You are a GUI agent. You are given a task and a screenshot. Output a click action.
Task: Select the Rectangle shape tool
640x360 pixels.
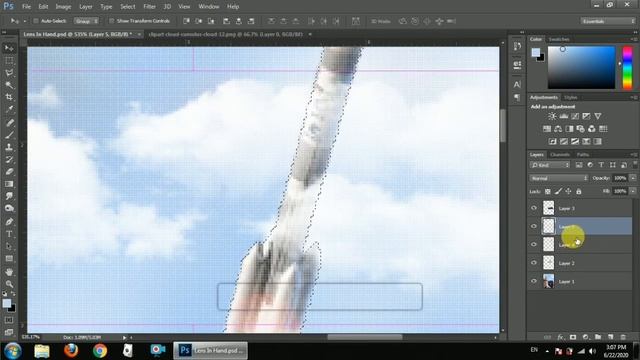[9, 259]
